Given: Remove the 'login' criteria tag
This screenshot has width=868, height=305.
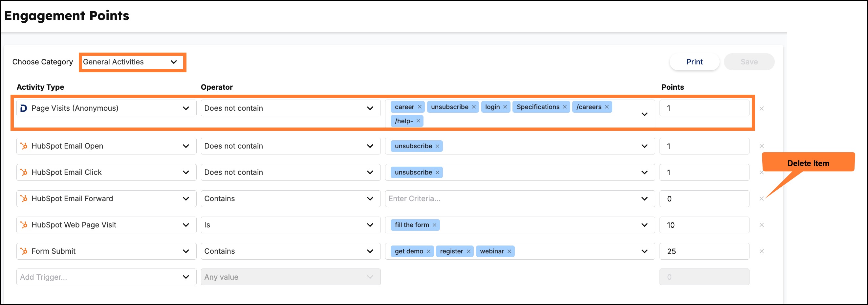Looking at the screenshot, I should tap(505, 107).
